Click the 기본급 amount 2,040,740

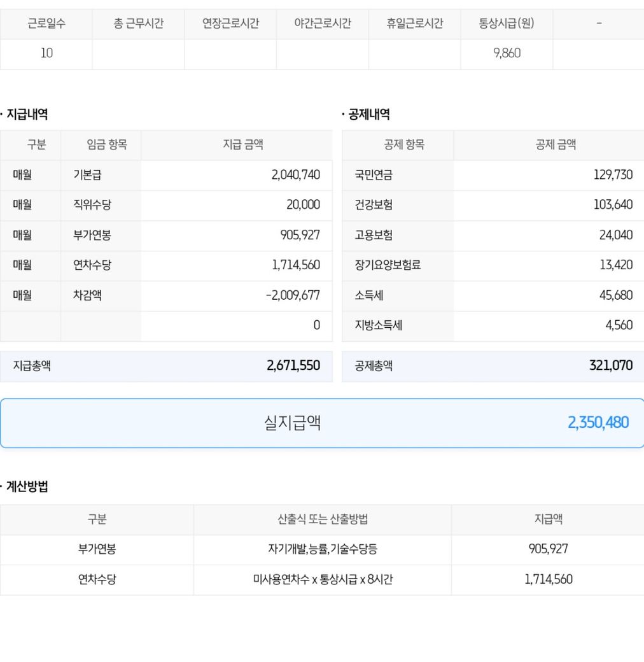click(x=295, y=175)
